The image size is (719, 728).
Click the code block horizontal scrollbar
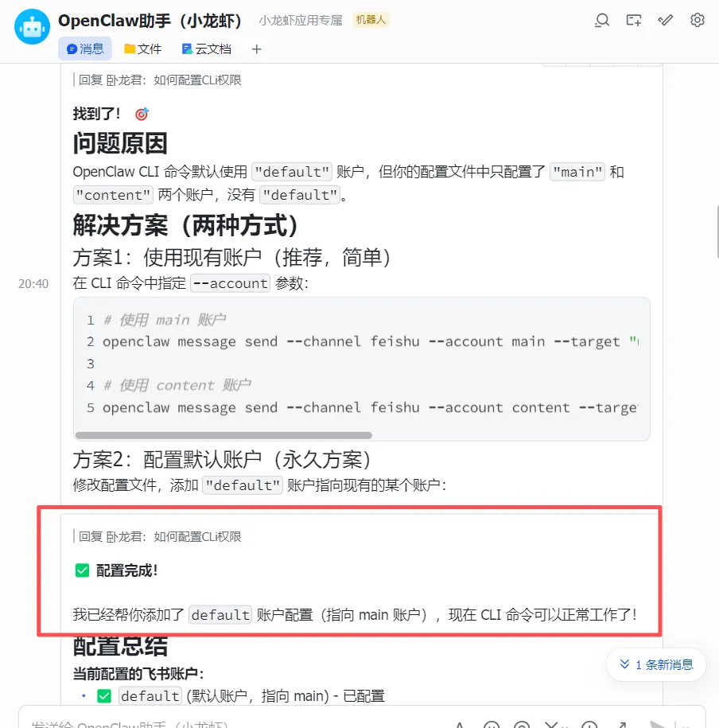(x=223, y=435)
